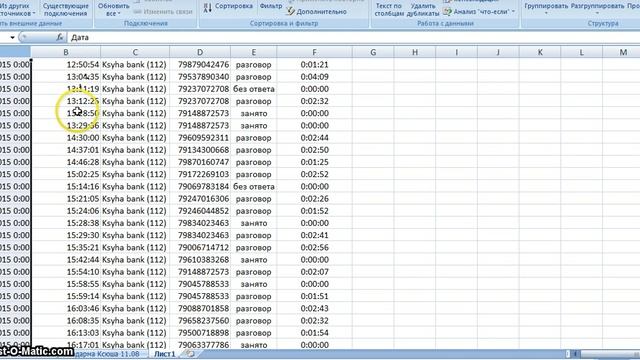This screenshot has width=640, height=360.
Task: Click разговор in the 15:59:14 row
Action: point(253,296)
